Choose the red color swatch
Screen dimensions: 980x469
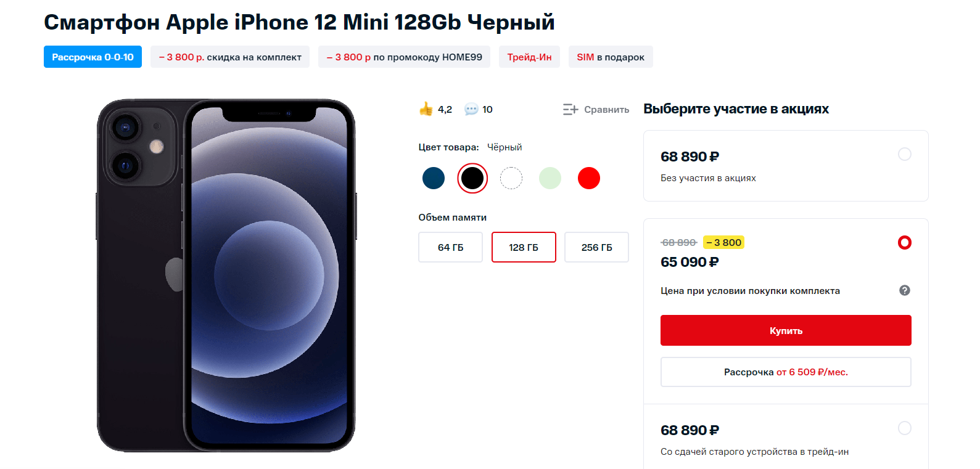click(589, 178)
